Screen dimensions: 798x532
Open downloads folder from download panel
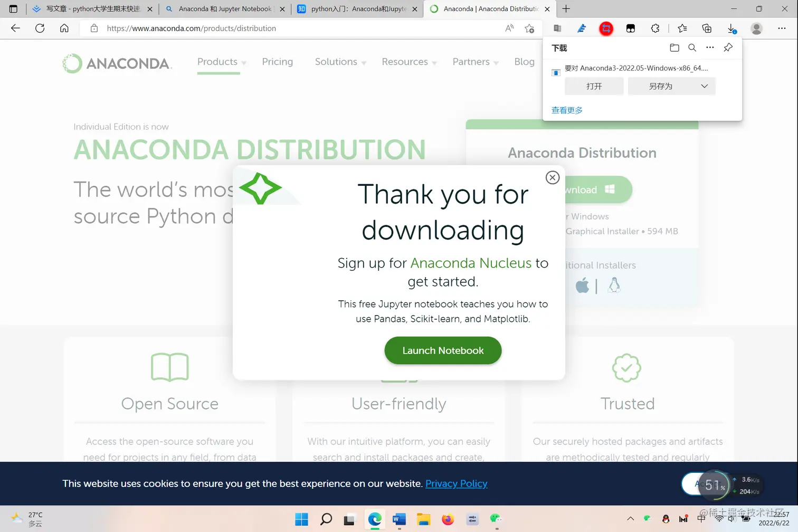[x=674, y=47]
